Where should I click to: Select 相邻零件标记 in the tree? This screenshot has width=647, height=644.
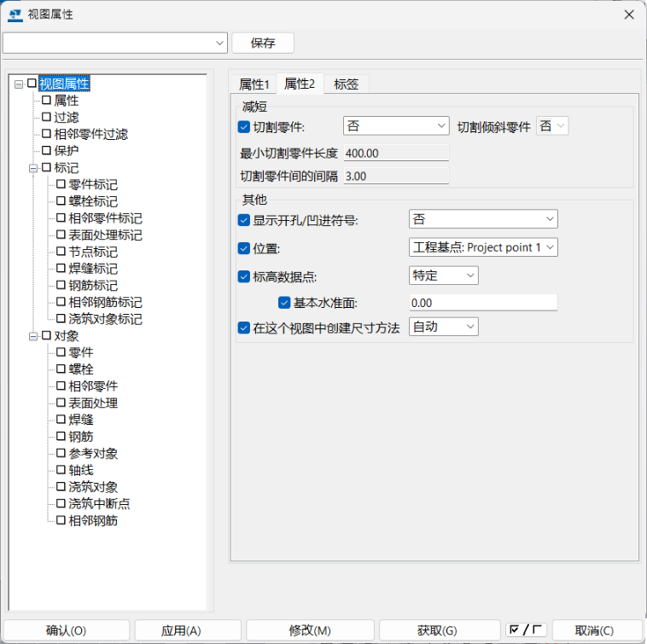point(105,218)
